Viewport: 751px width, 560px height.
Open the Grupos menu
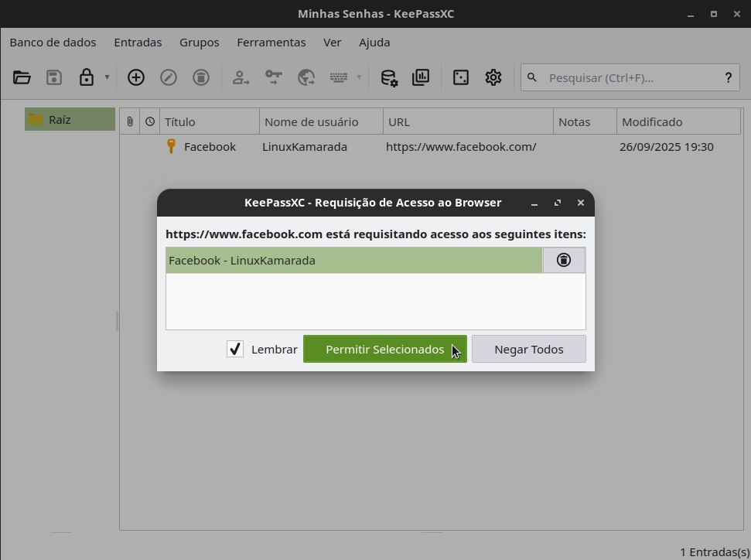click(x=200, y=43)
